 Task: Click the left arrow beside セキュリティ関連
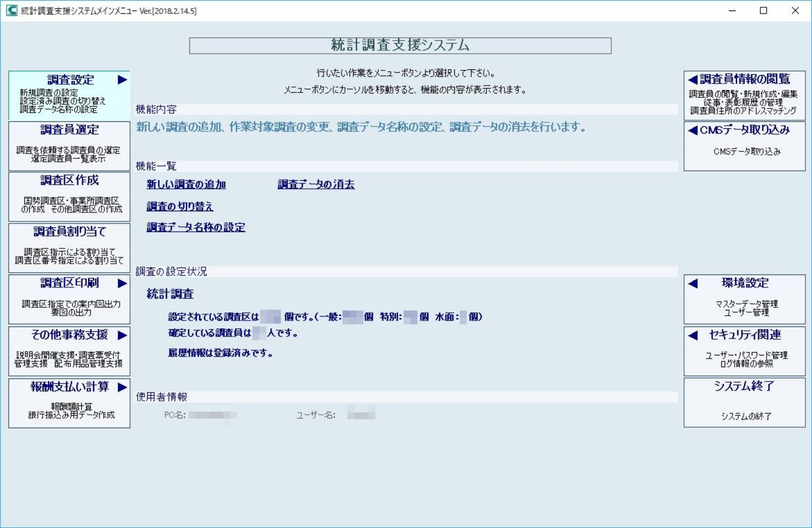[x=693, y=335]
